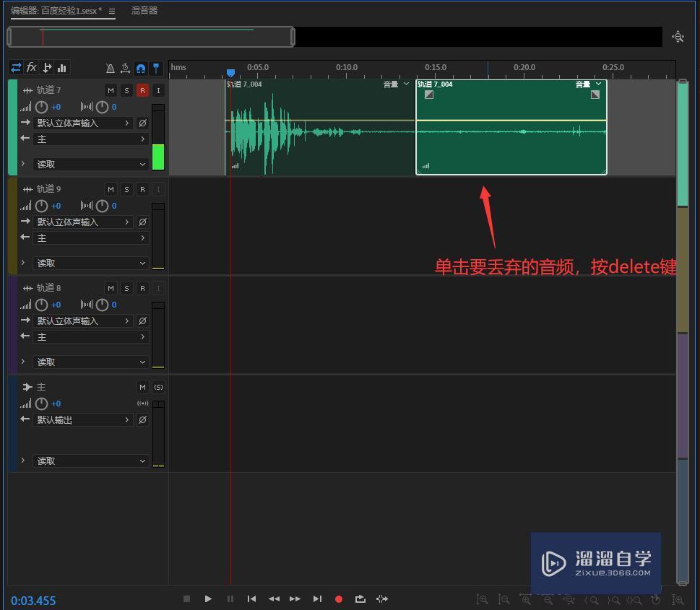Open 读取 automation dropdown on 轨道 9
The image size is (700, 610).
click(91, 263)
